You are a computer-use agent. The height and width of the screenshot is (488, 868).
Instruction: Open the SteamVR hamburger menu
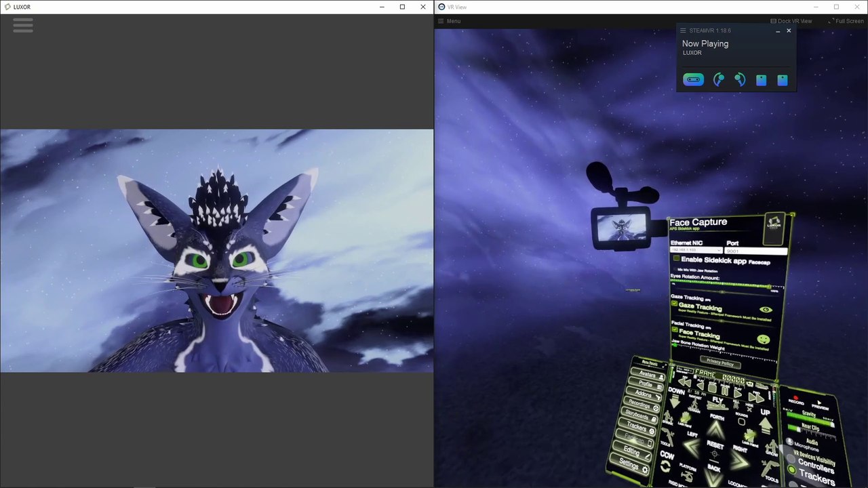683,30
